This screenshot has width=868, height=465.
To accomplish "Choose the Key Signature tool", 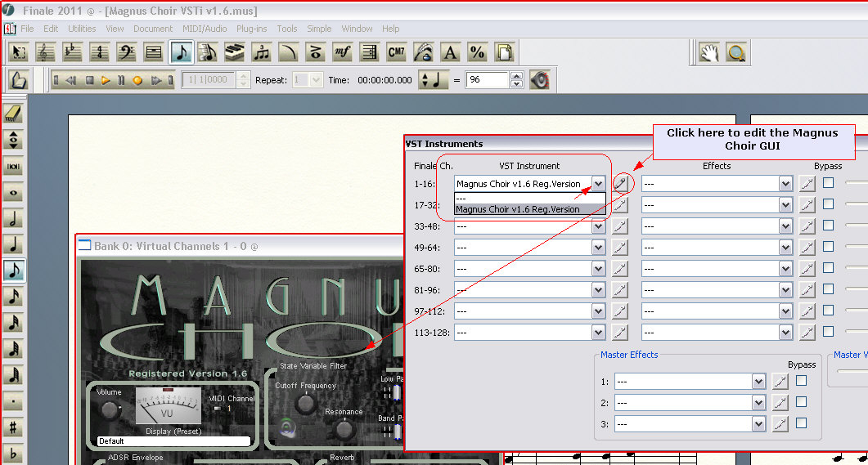I will (x=73, y=52).
